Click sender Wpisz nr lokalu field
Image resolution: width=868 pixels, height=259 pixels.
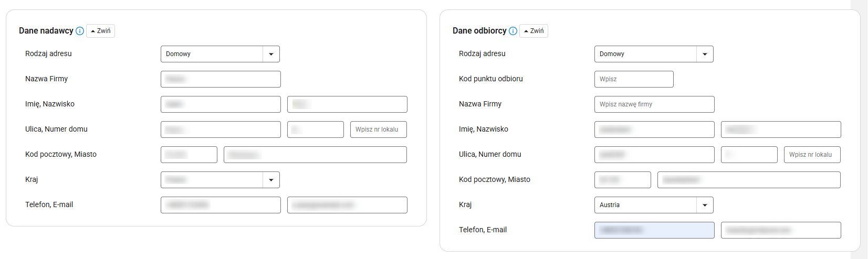(x=379, y=129)
